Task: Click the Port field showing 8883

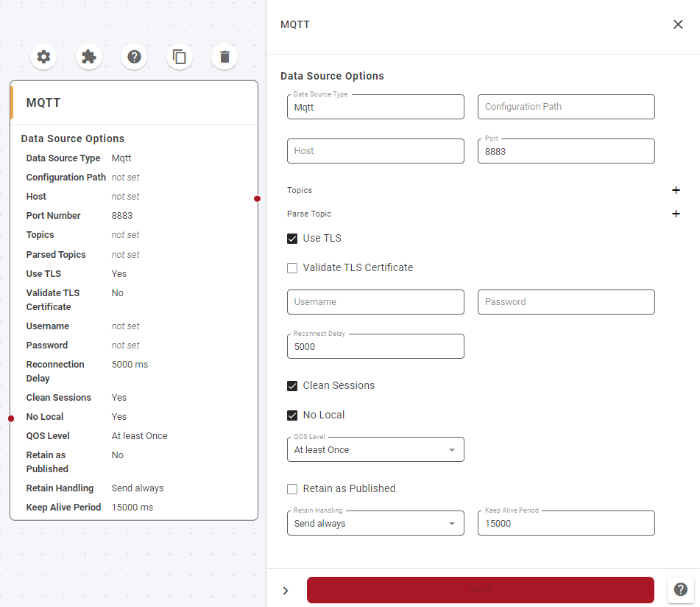Action: point(566,151)
